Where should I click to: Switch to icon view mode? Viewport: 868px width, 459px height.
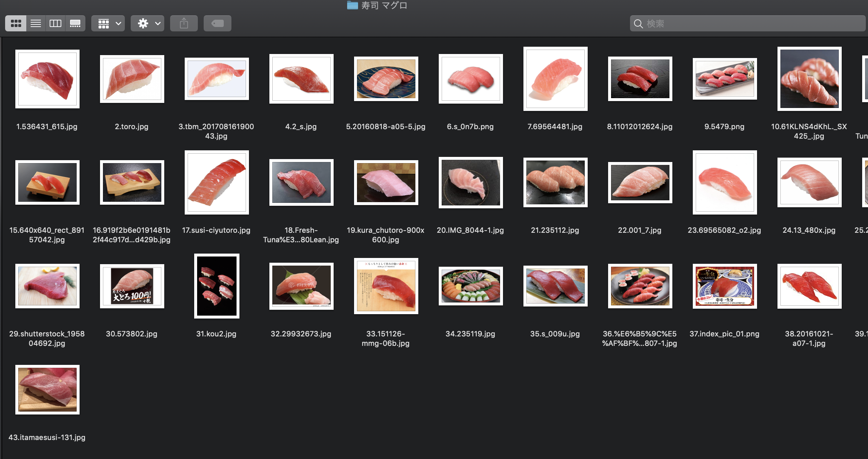pyautogui.click(x=16, y=23)
